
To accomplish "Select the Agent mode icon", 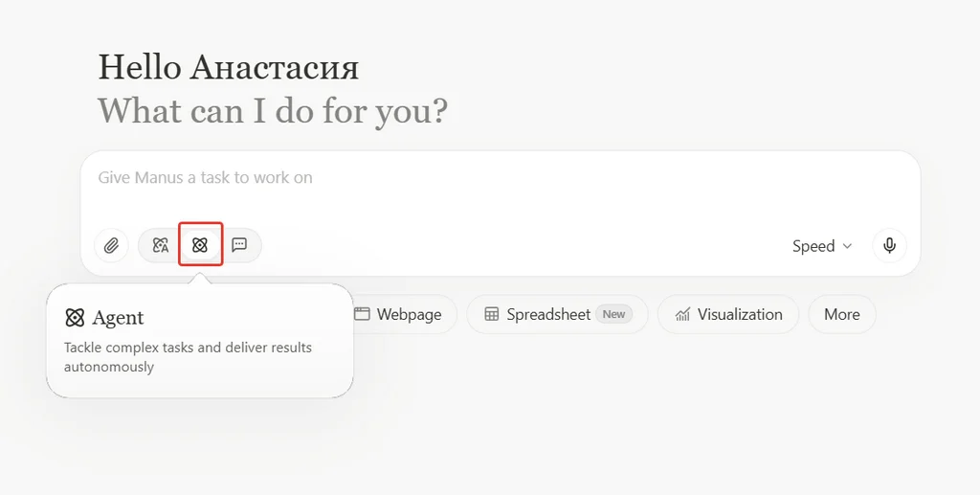I will pos(200,245).
